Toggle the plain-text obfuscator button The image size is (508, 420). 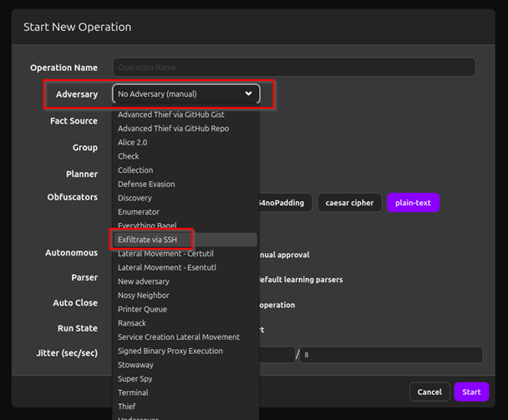(413, 203)
